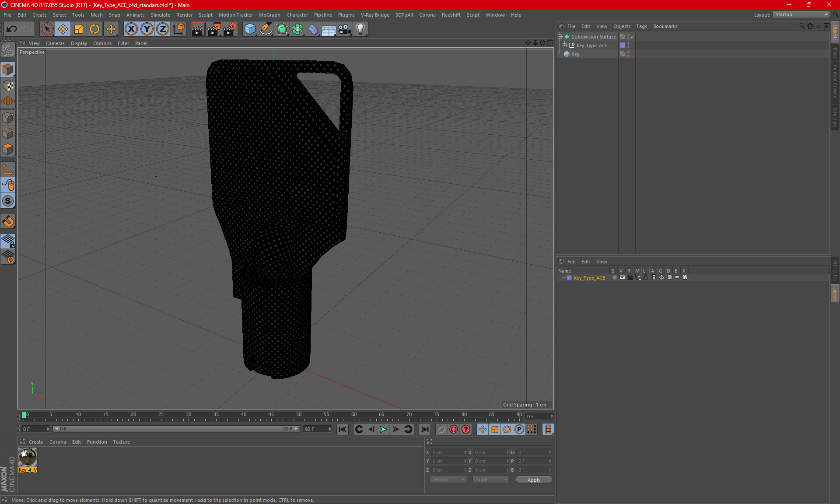The width and height of the screenshot is (840, 504).
Task: Click the timeline preview range slider
Action: [176, 429]
